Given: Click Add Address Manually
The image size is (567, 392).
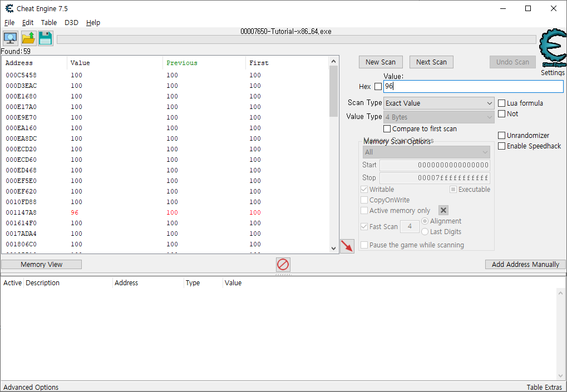Looking at the screenshot, I should (x=525, y=265).
